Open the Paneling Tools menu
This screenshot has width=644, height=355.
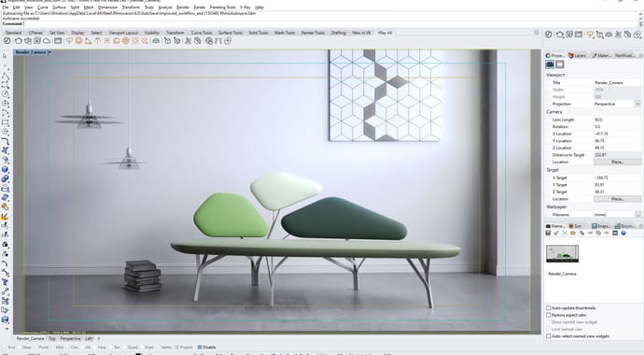[x=223, y=7]
